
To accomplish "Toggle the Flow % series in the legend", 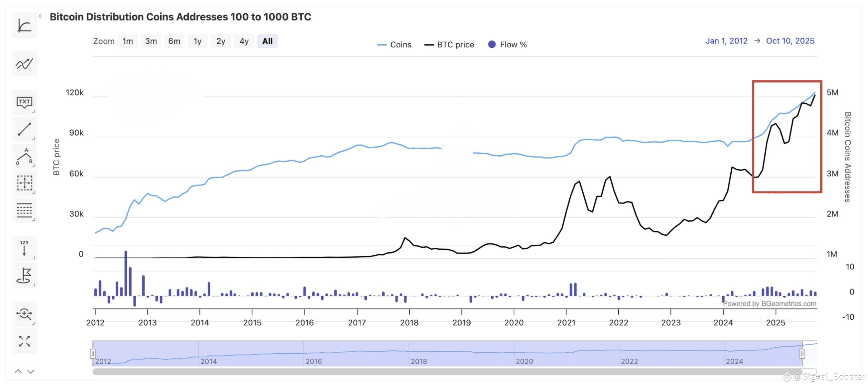I will [x=508, y=45].
